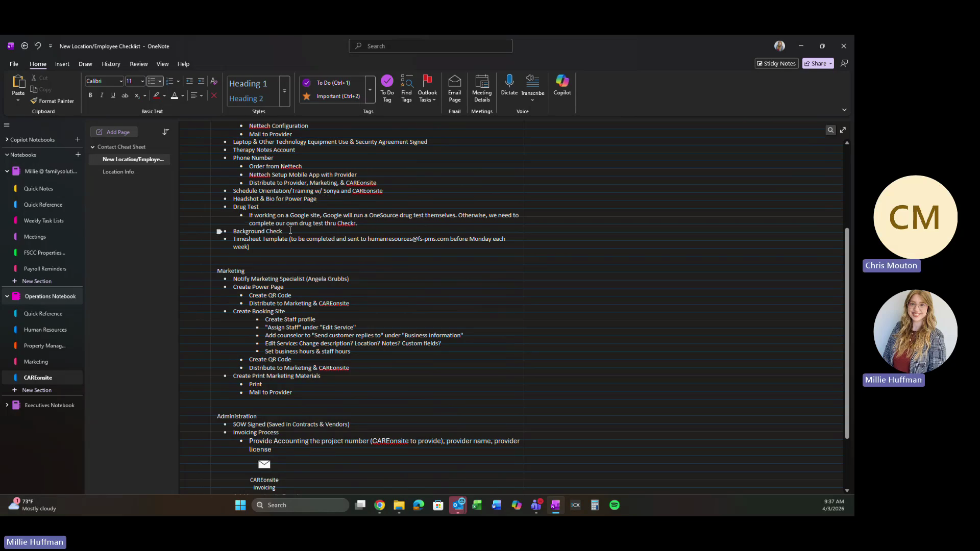Apply the Heading 2 style
The width and height of the screenshot is (980, 551).
pyautogui.click(x=246, y=98)
